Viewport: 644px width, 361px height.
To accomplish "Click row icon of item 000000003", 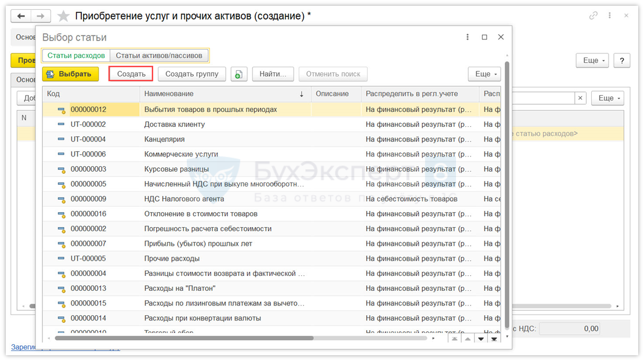I will (x=61, y=169).
